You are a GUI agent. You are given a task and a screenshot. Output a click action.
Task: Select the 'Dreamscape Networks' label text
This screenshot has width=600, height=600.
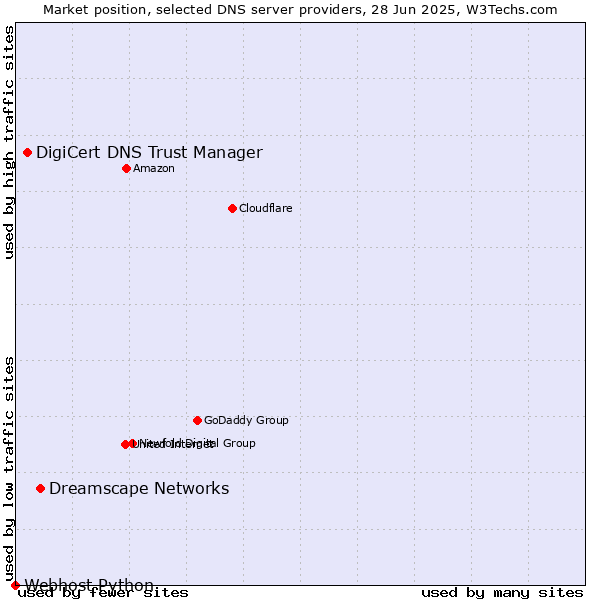tap(139, 489)
